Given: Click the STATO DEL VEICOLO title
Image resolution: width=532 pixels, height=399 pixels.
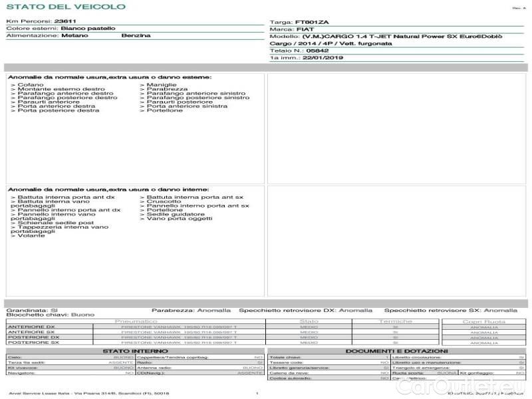Looking at the screenshot, I should [x=66, y=7].
